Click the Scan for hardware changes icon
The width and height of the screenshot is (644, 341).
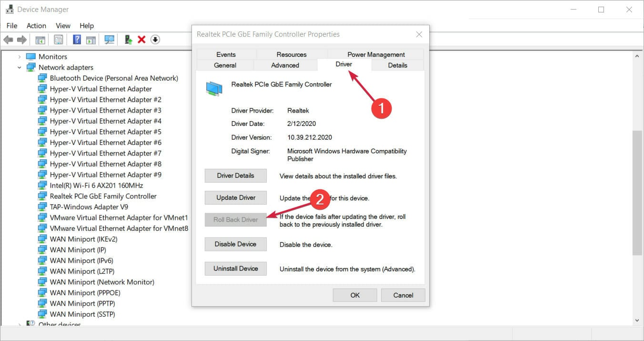click(x=110, y=40)
